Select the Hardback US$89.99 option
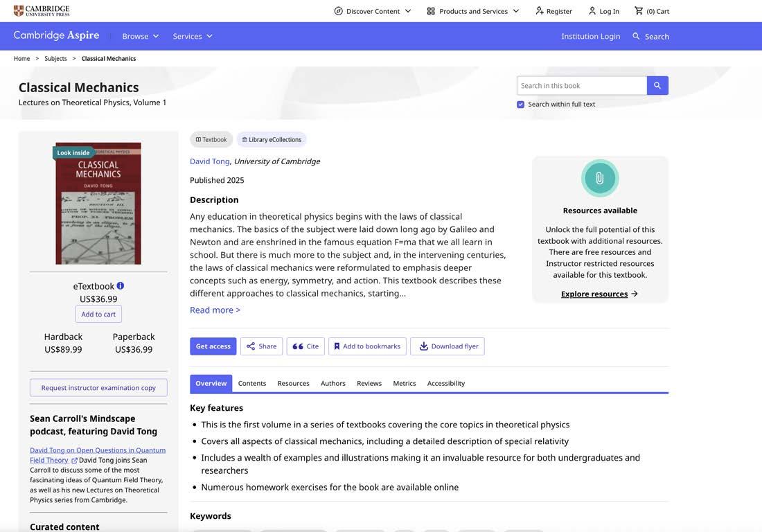Viewport: 762px width, 532px height. [x=63, y=343]
